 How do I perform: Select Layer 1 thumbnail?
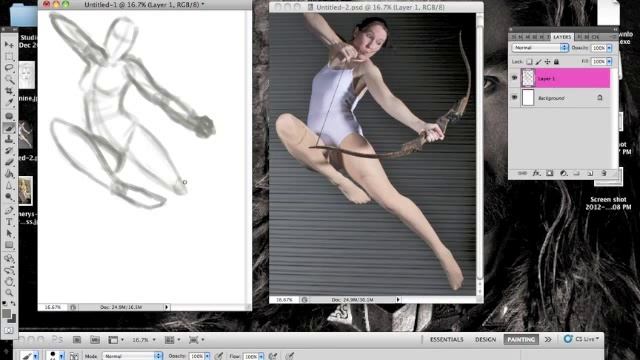click(x=528, y=78)
